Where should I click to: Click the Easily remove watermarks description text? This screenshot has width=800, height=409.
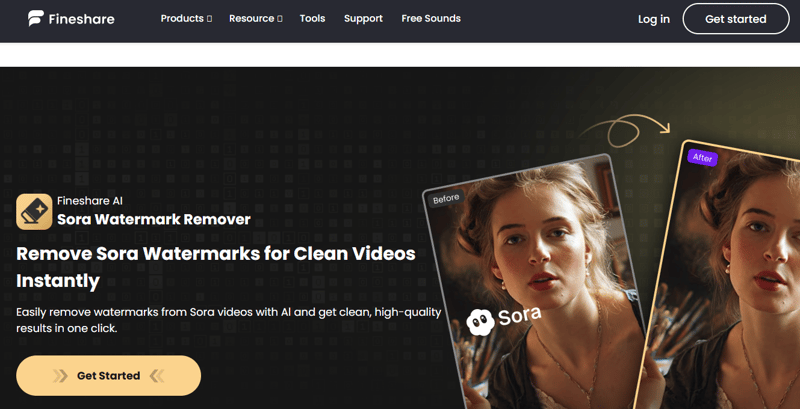(229, 320)
